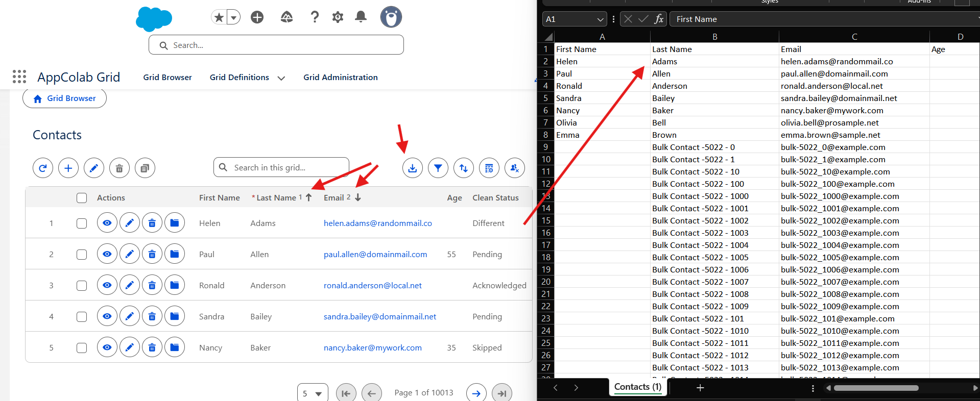Sort by the Email column header
The width and height of the screenshot is (980, 401).
334,198
